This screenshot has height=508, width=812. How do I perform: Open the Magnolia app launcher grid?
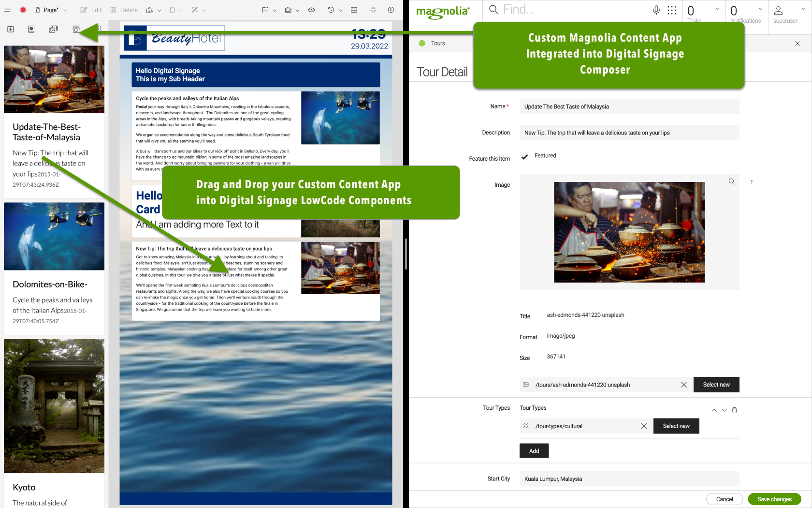(x=672, y=10)
